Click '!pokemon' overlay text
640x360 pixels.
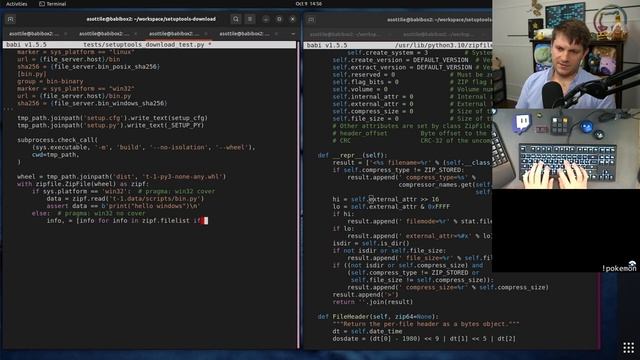tap(619, 268)
